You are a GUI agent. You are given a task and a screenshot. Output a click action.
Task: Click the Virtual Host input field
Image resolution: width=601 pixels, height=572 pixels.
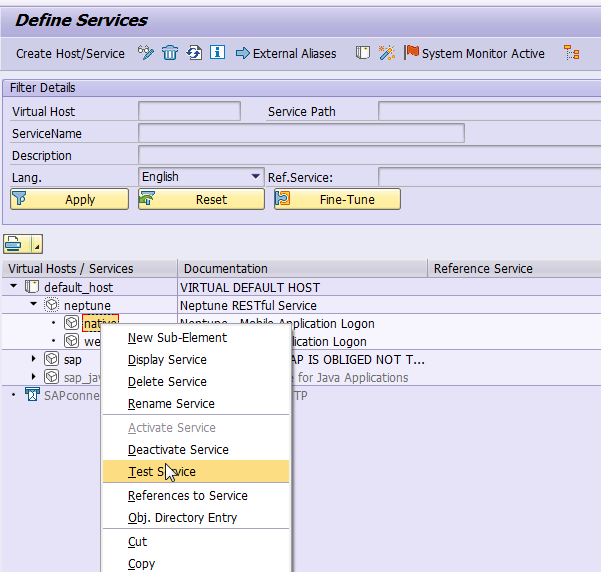point(189,111)
